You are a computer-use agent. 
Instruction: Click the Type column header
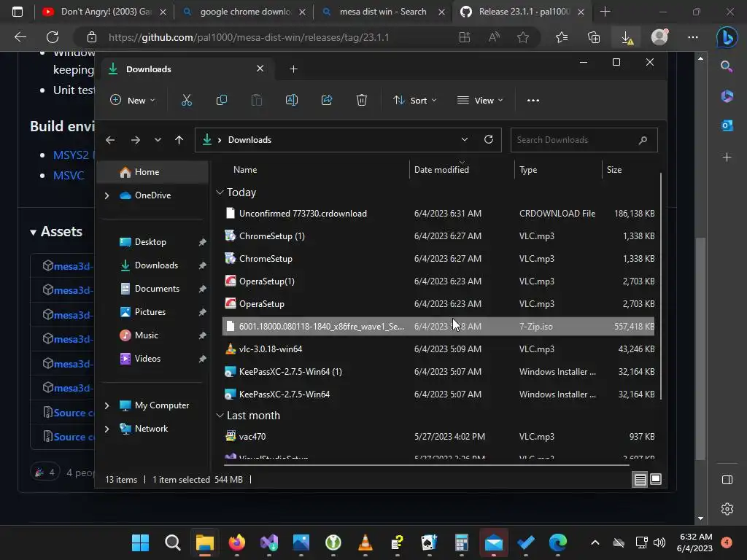528,170
